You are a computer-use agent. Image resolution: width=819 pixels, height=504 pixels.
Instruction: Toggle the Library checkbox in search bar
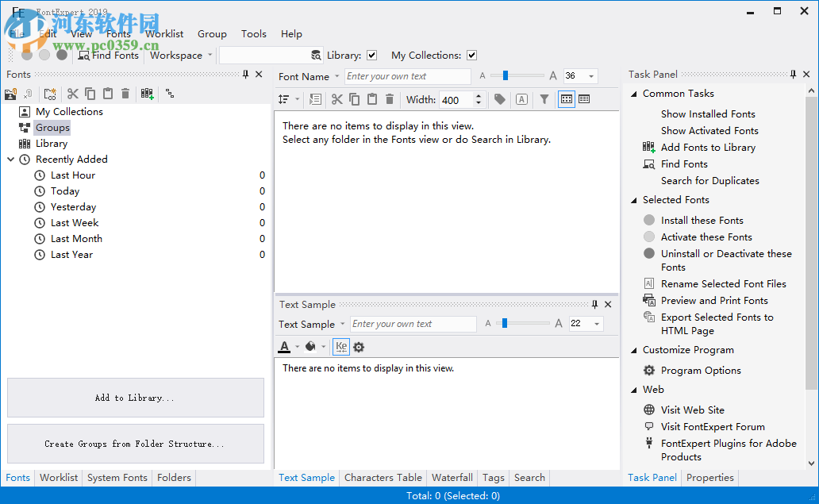370,55
